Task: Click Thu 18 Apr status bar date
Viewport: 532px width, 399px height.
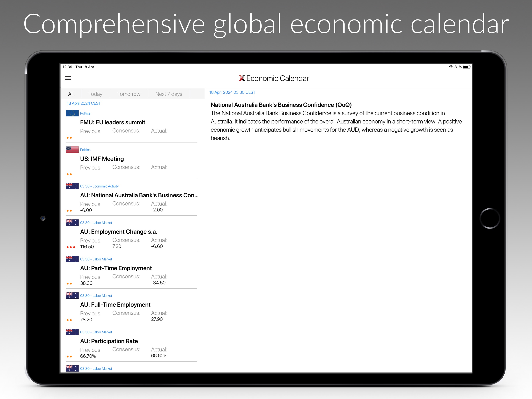Action: (85, 67)
